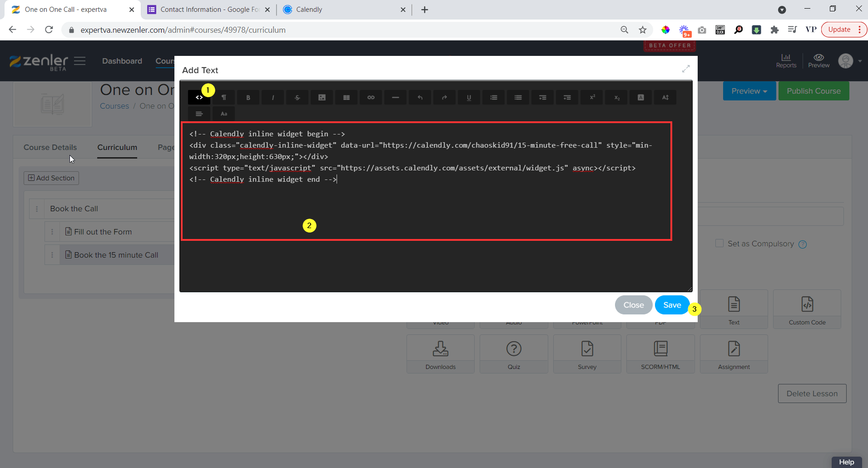Image resolution: width=868 pixels, height=468 pixels.
Task: Toggle underline formatting in the editor
Action: [x=469, y=97]
